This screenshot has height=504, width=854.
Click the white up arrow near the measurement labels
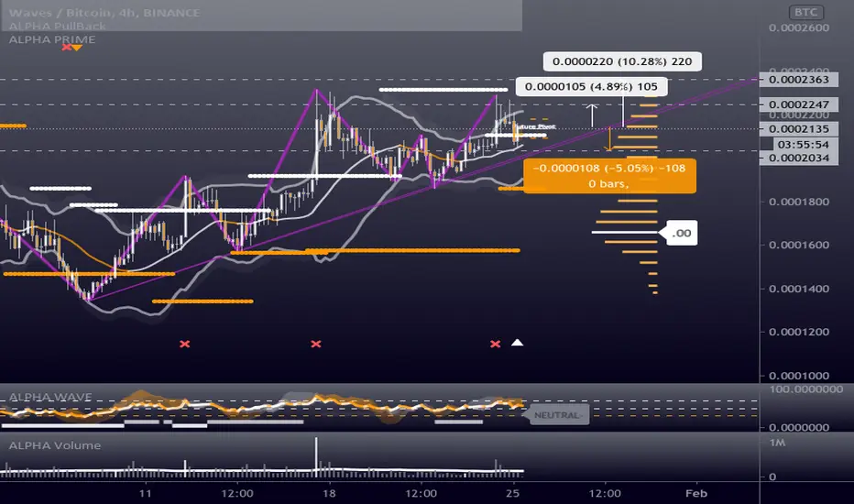click(592, 115)
